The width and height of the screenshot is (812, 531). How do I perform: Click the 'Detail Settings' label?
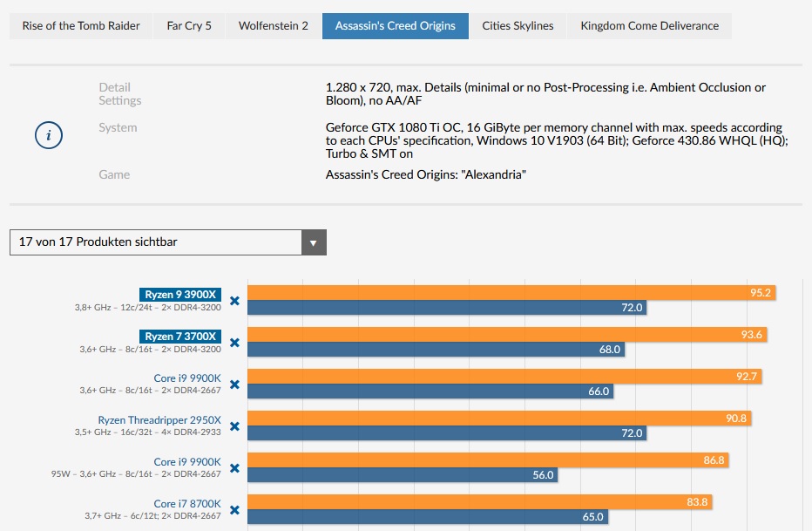coord(119,94)
